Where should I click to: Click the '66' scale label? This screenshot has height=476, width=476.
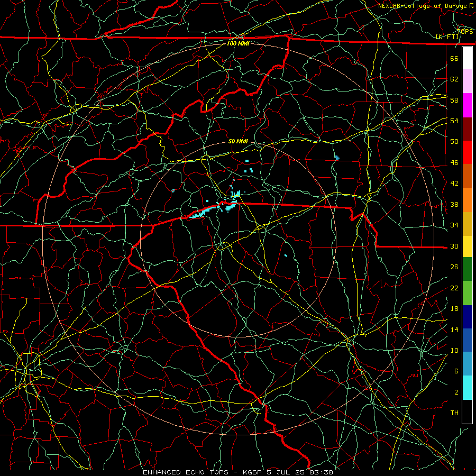coord(454,58)
